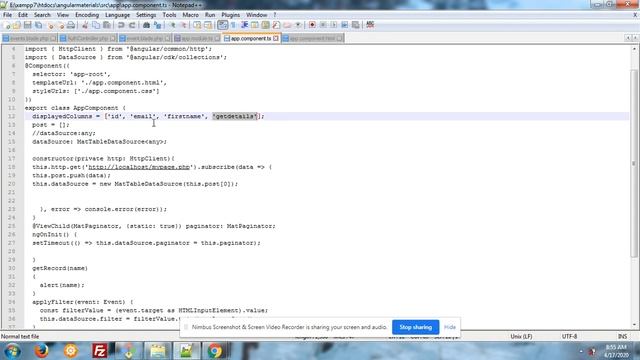
Task: Switch to the ApiController.php tab
Action: tap(88, 38)
